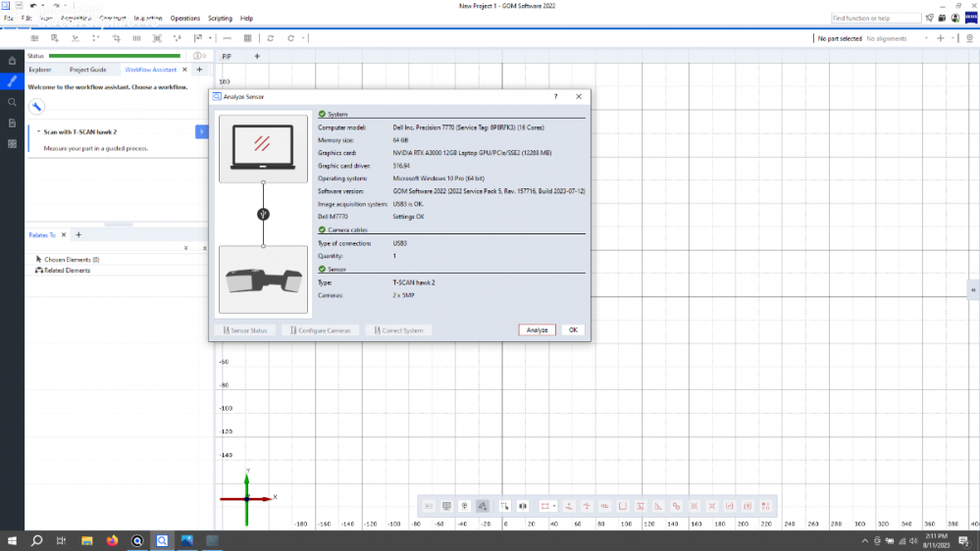Open the report document icon in sidebar
Screen dimensions: 980x551
[12, 124]
